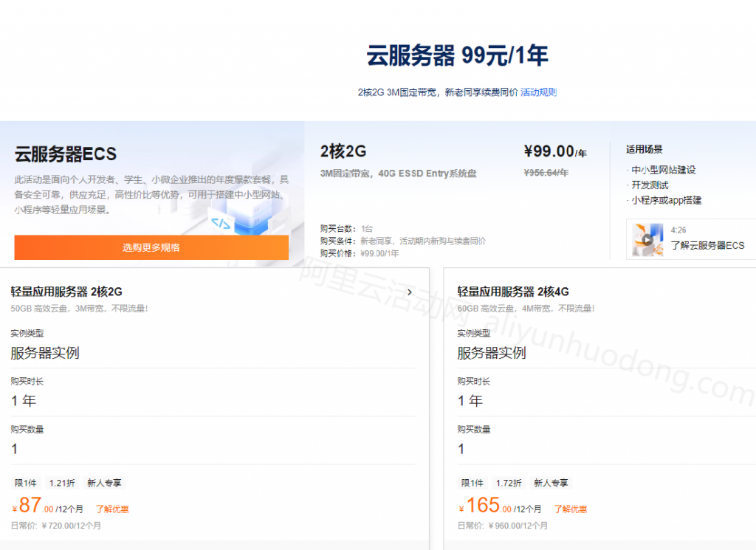Click the 50GB 高效云盘 3M带宽 description

click(x=79, y=309)
